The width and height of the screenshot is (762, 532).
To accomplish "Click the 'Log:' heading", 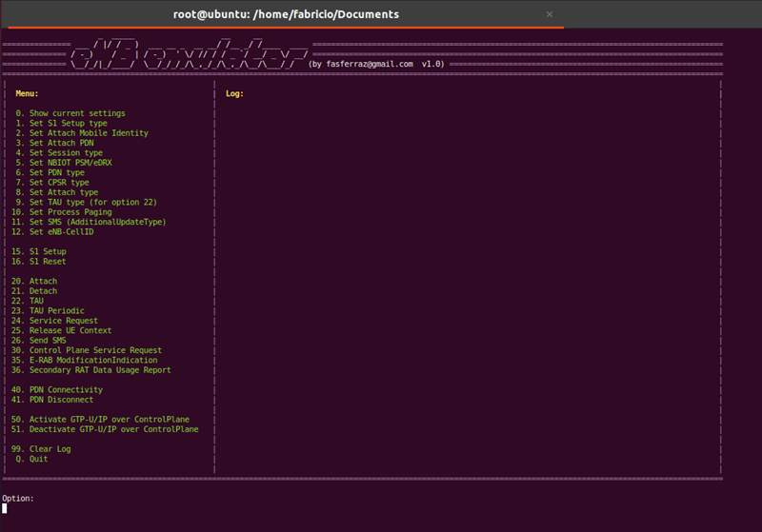I will [234, 93].
